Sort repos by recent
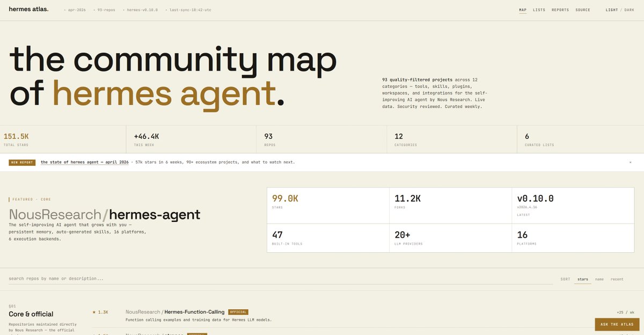Screen dimensions: 644x335 coord(617,279)
